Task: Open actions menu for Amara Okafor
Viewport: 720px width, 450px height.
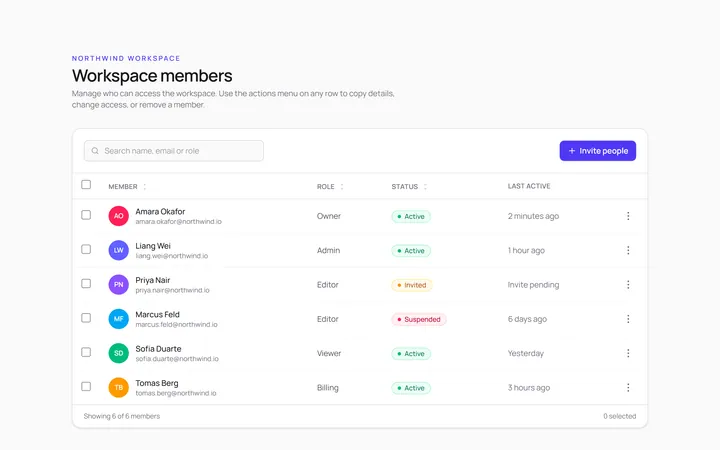Action: click(628, 216)
